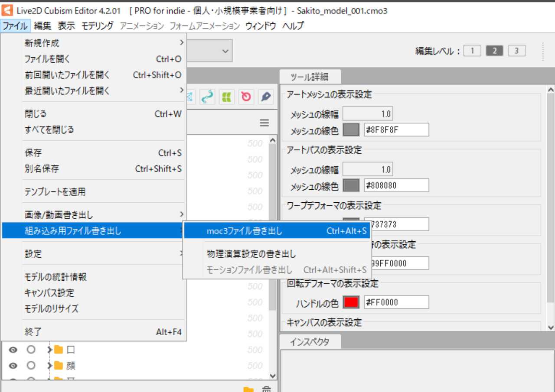
Task: Open art mesh line color swatch
Action: (351, 130)
